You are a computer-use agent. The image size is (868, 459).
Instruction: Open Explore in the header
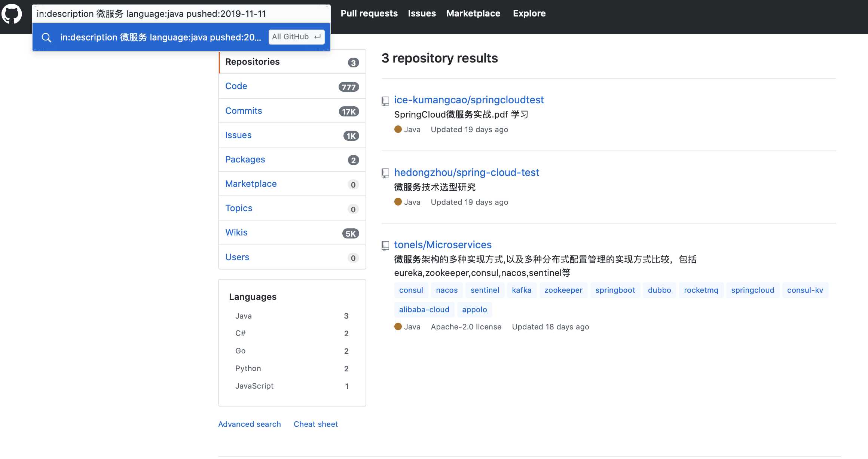529,13
